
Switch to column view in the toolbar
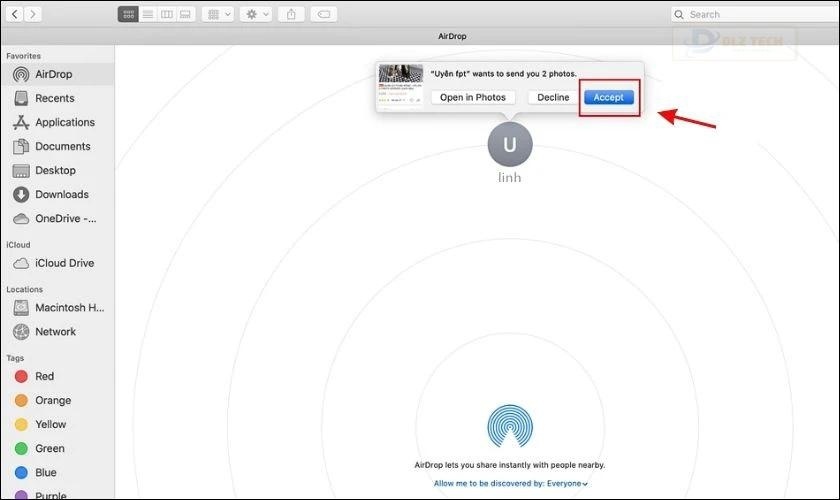coord(167,14)
